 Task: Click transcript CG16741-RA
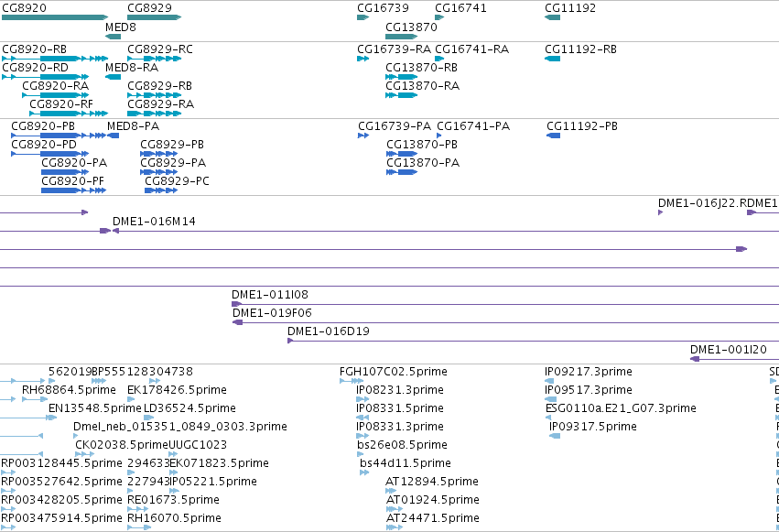point(472,49)
